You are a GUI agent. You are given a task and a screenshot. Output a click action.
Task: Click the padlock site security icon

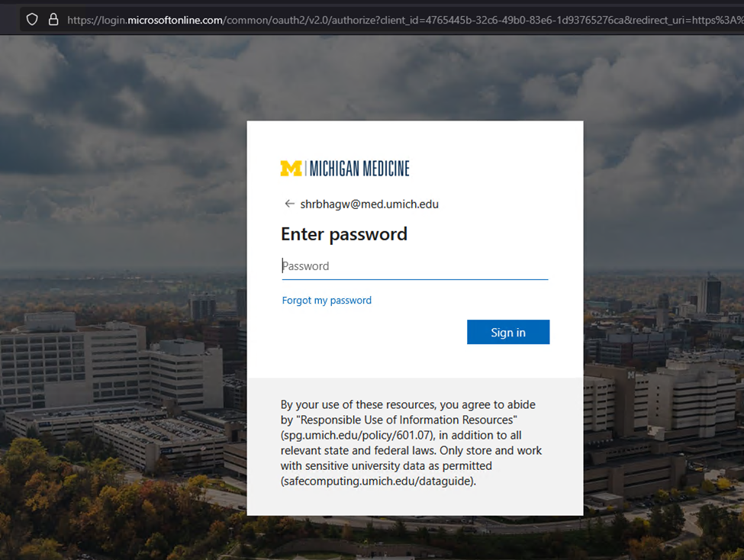point(53,19)
